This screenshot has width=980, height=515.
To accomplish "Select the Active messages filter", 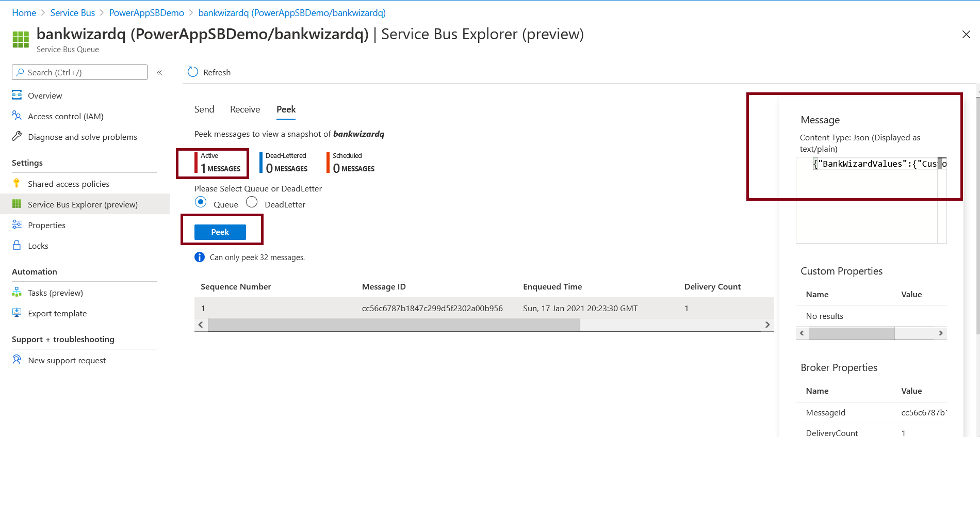I will pyautogui.click(x=219, y=163).
